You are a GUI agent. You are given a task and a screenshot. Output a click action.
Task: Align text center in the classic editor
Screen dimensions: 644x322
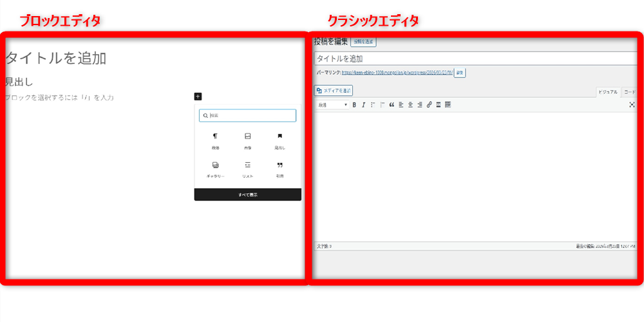pos(410,105)
